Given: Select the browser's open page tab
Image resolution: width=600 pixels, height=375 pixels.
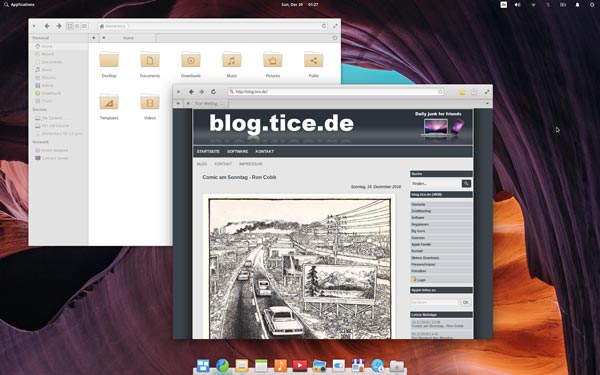Looking at the screenshot, I should [207, 103].
